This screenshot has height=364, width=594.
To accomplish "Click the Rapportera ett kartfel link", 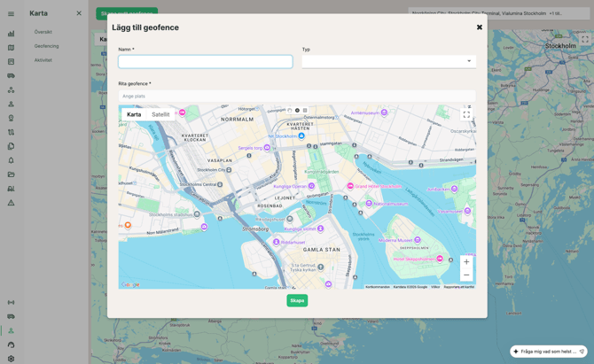I will 458,287.
